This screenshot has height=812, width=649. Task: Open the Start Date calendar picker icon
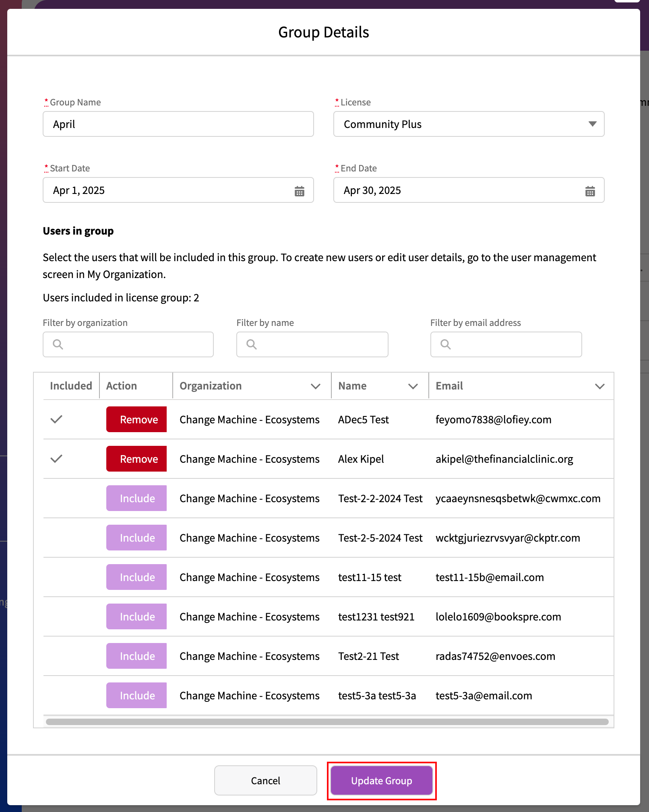tap(299, 191)
